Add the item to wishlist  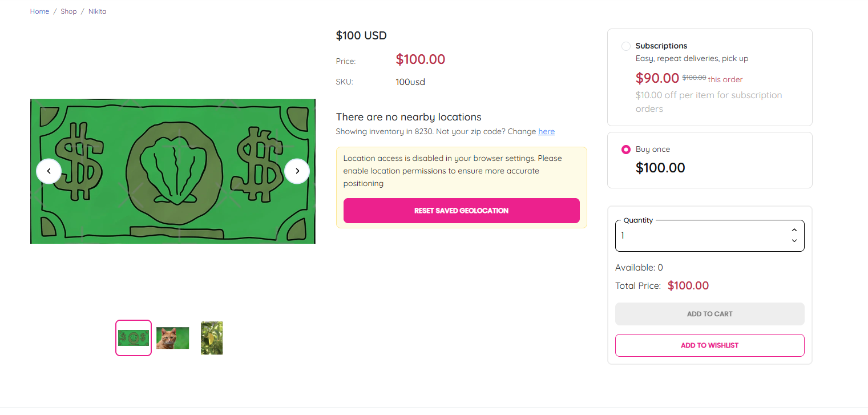click(709, 345)
